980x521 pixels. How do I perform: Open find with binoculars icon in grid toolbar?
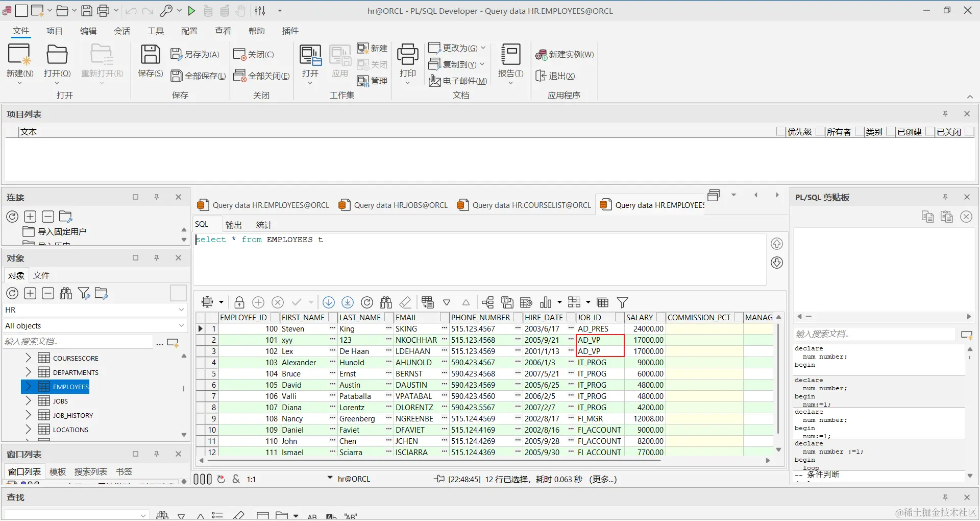[x=386, y=302]
